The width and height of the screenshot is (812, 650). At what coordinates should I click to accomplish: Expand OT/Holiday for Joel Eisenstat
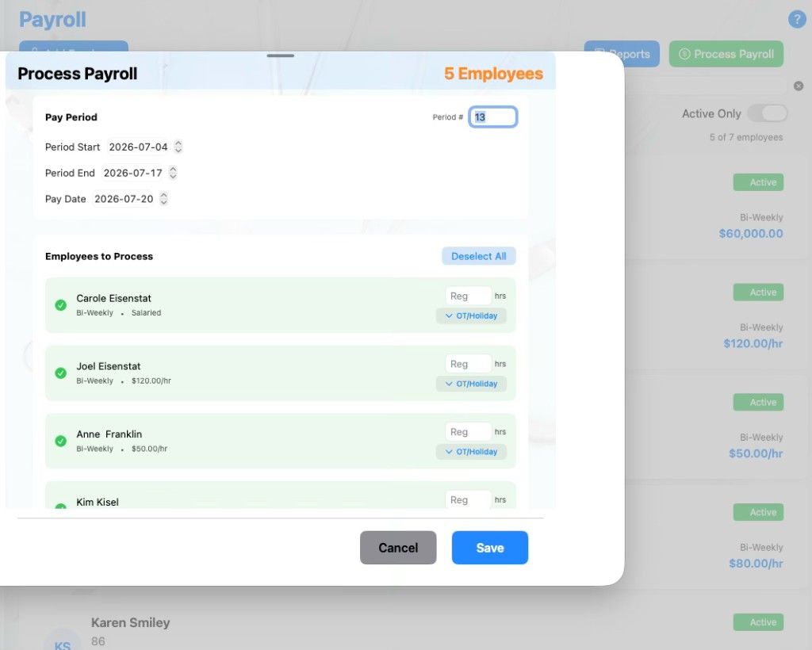click(x=471, y=384)
